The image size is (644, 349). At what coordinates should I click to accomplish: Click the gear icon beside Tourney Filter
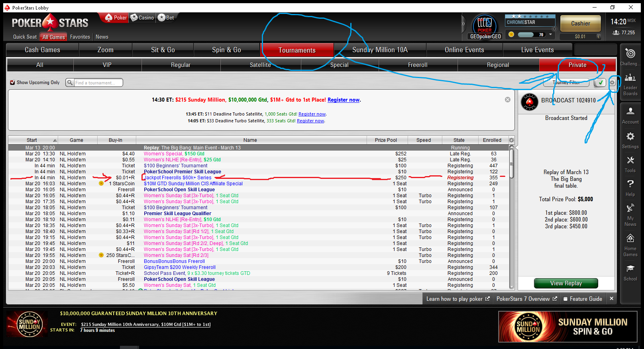pos(612,82)
